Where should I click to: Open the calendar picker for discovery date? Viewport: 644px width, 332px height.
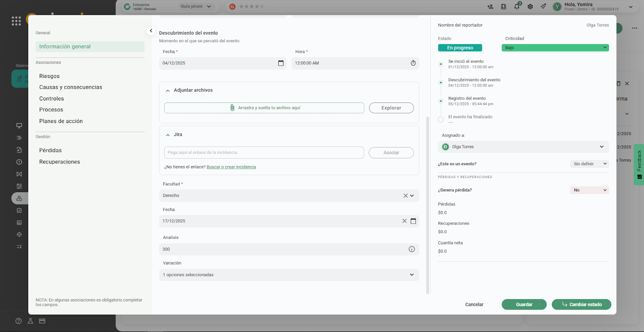[281, 63]
